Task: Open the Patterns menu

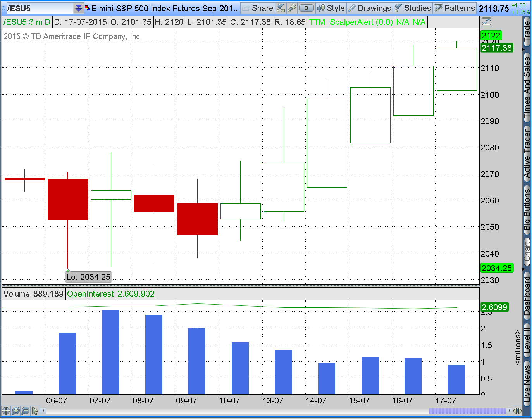Action: pyautogui.click(x=455, y=8)
